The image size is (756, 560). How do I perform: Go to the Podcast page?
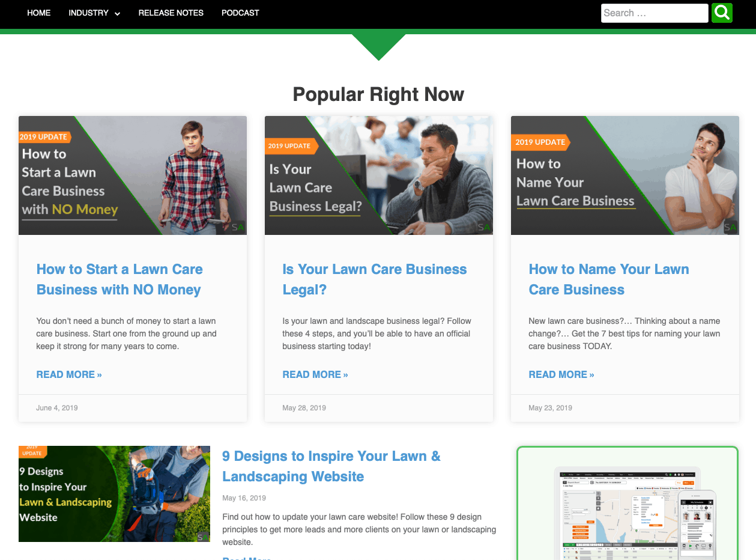click(240, 13)
